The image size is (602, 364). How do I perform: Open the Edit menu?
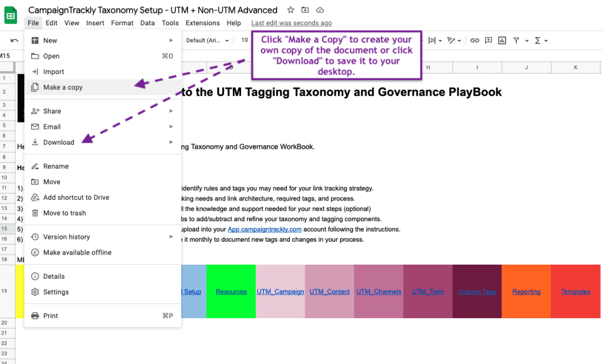(52, 23)
